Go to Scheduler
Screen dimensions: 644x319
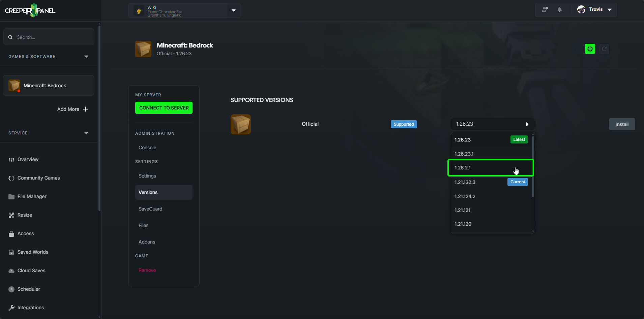click(29, 289)
